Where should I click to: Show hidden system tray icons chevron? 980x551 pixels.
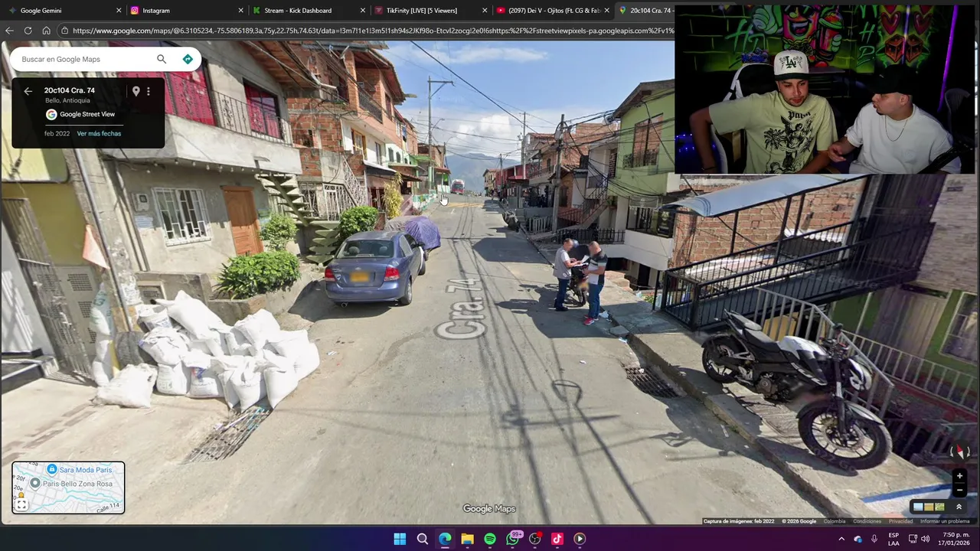point(841,539)
